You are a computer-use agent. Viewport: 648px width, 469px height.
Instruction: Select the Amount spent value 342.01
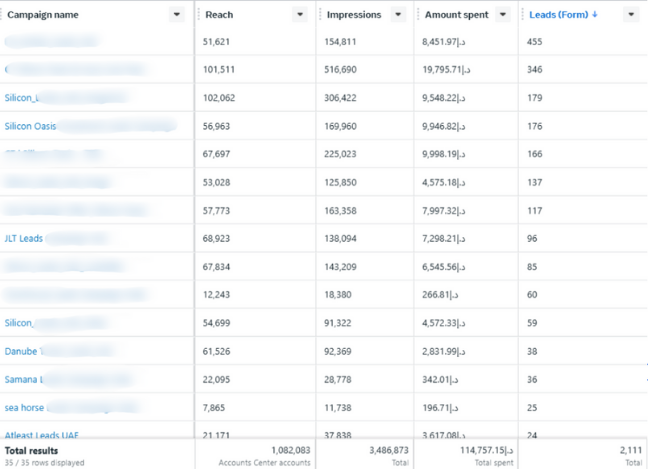point(440,379)
